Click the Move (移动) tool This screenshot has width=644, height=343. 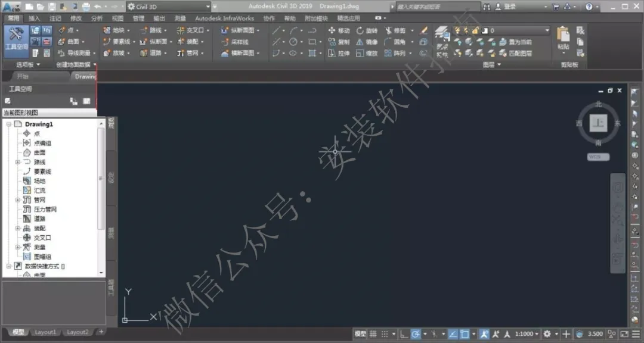coord(339,30)
